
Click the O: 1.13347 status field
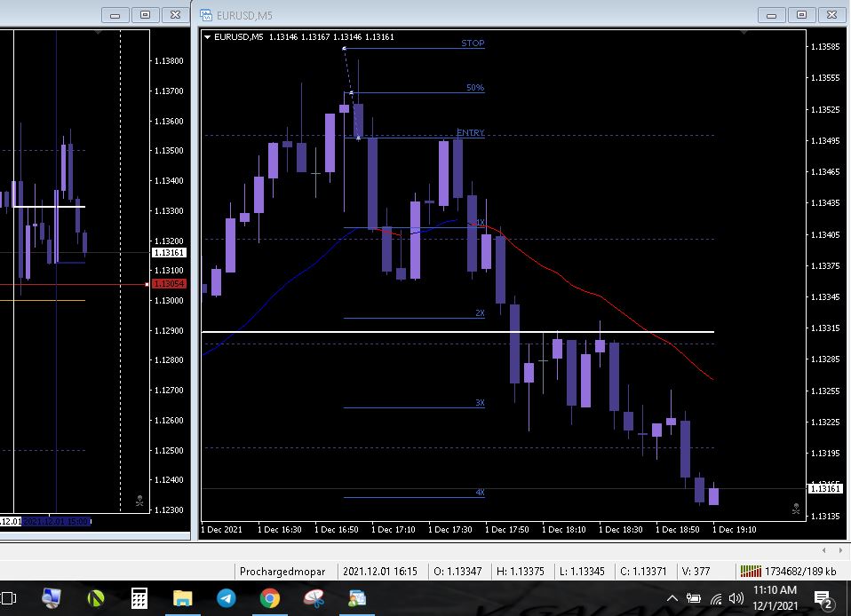(457, 571)
